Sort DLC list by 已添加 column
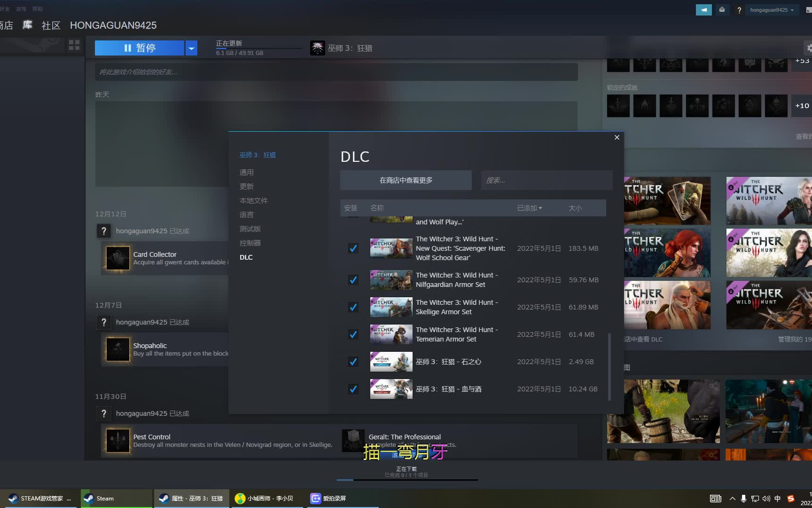This screenshot has width=812, height=508. (530, 208)
